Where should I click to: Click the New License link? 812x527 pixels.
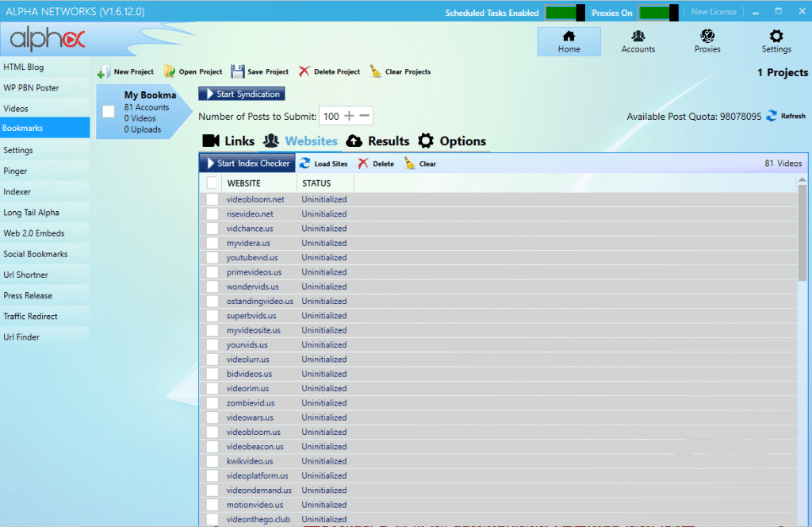point(714,12)
